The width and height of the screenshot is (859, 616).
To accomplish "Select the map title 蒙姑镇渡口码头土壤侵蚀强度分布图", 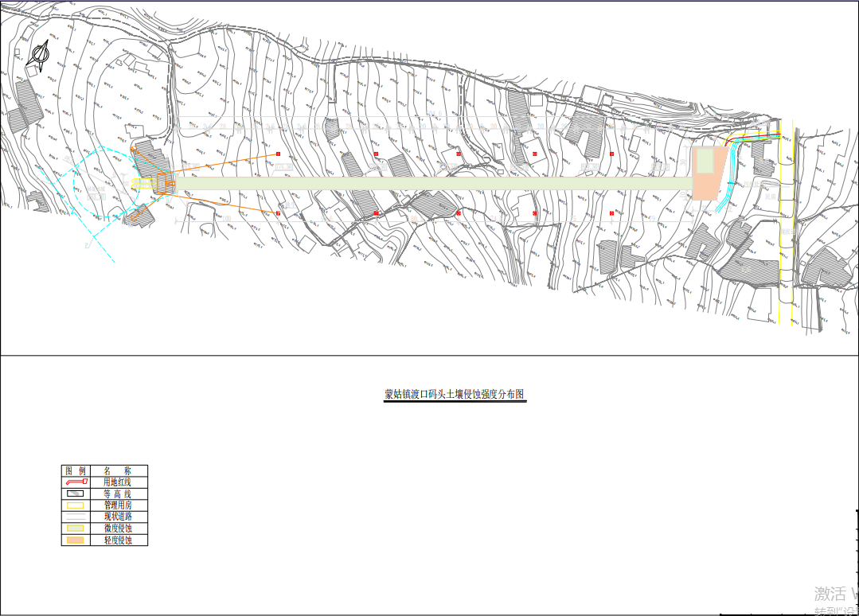I will (455, 395).
